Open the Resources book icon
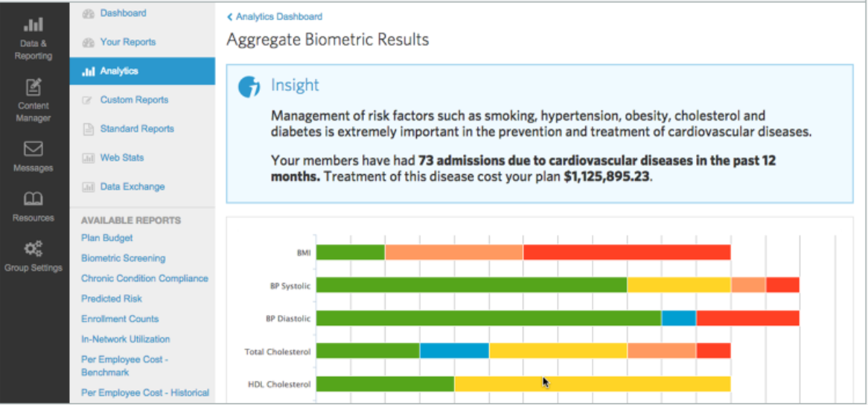 33,199
